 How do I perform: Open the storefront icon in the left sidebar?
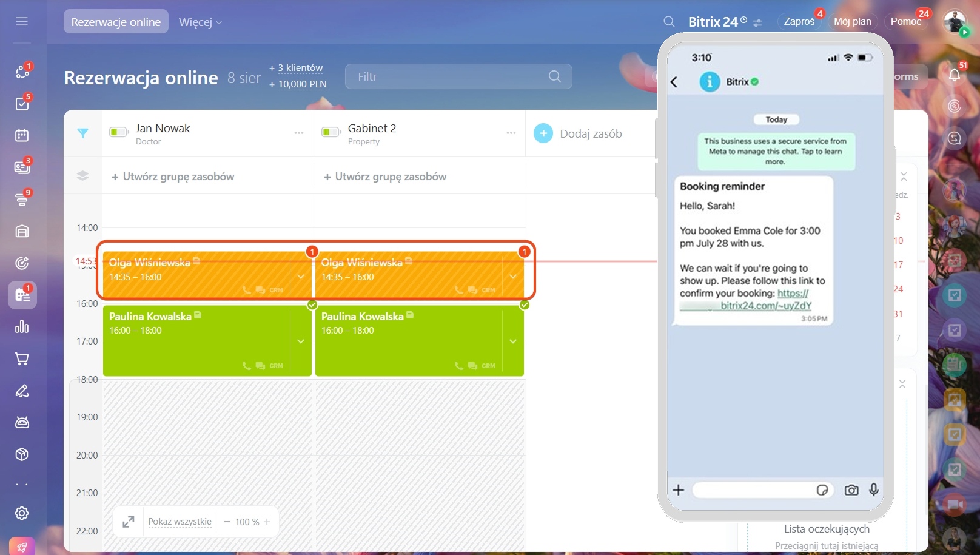click(x=22, y=231)
